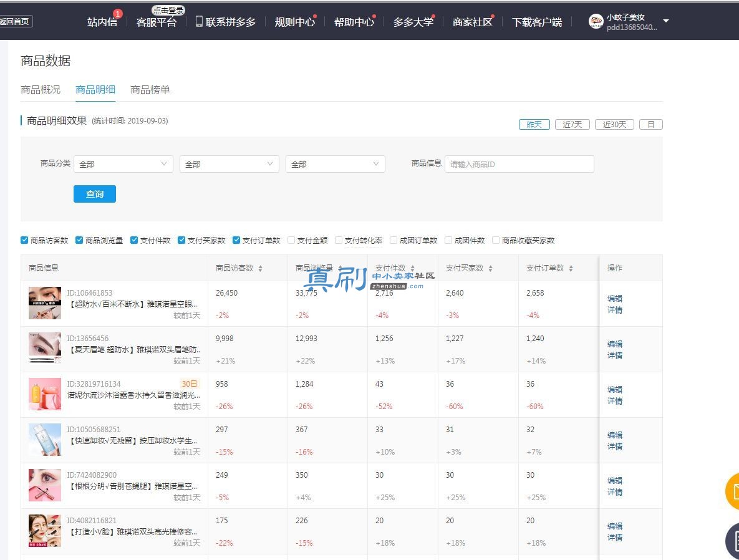
Task: Sort by 支付件数 column arrows
Action: click(x=412, y=268)
